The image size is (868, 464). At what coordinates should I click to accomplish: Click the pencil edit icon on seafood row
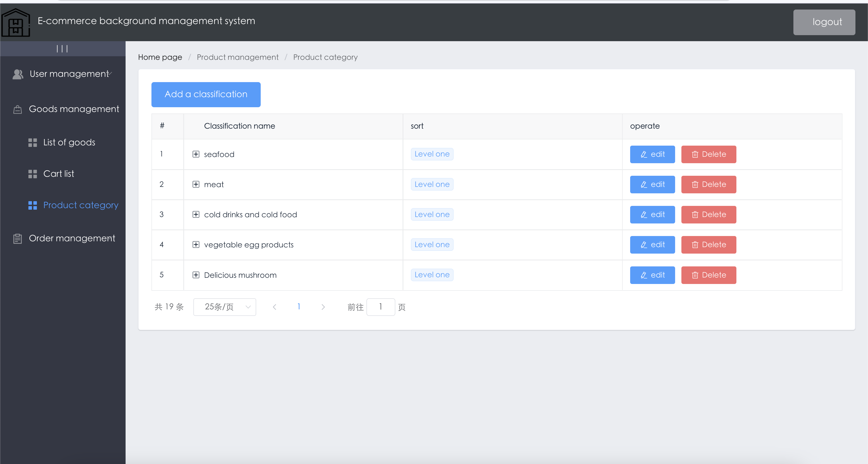pos(643,154)
